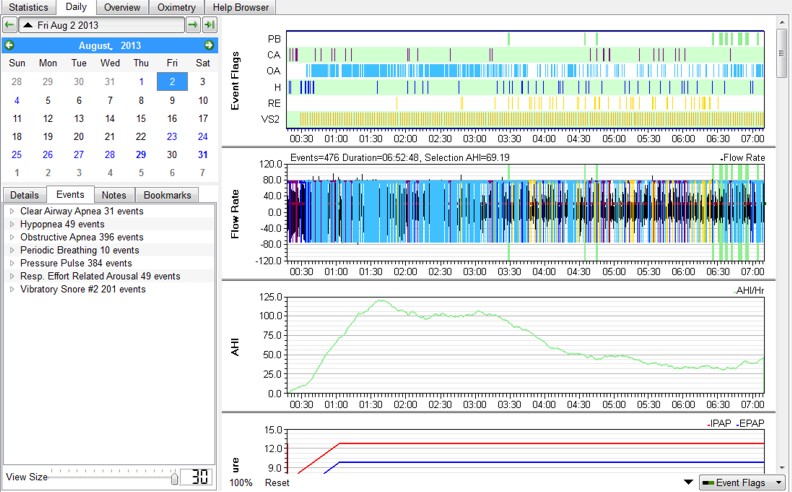Open the Event Flags graph dropdown
The height and width of the screenshot is (492, 792).
(743, 482)
